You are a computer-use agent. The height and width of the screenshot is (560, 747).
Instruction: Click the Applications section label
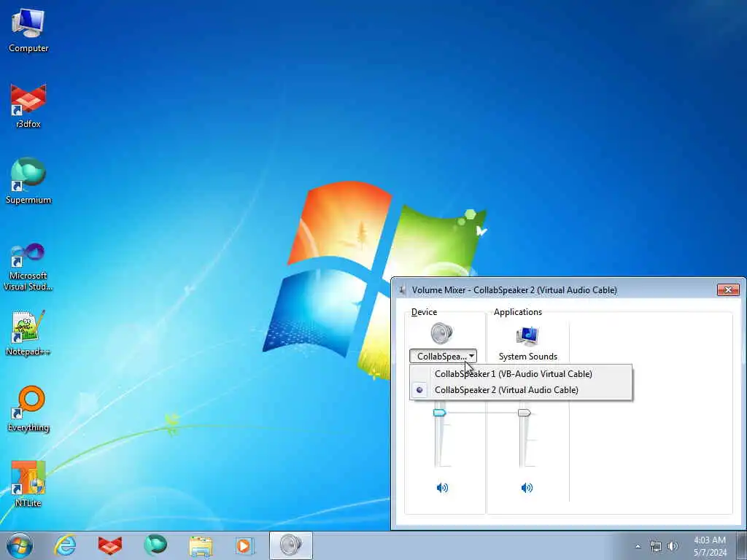point(518,312)
